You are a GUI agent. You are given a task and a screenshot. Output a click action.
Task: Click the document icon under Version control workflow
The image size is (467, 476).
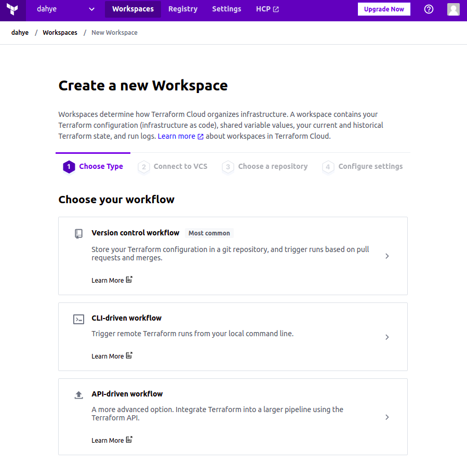coord(129,280)
